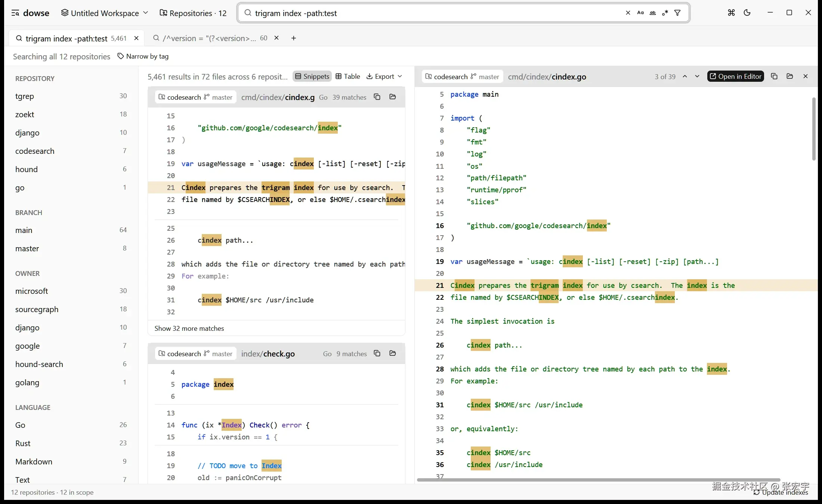Toggle whole-word matching icon
Viewport: 822px width, 504px height.
click(x=653, y=13)
